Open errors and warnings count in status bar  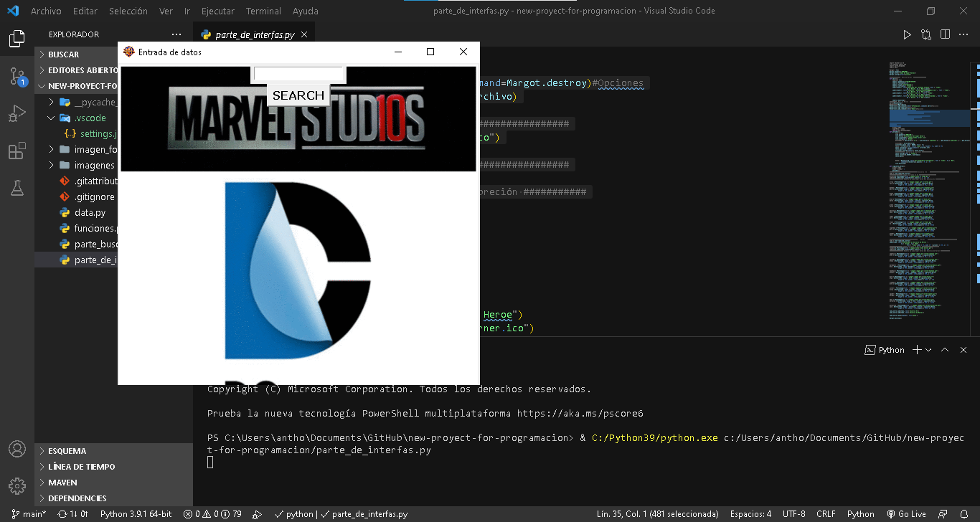212,514
